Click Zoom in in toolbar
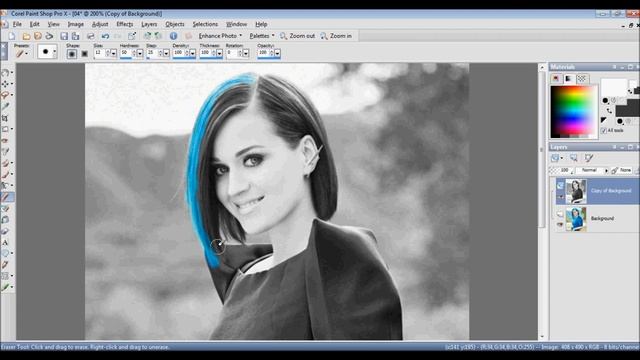The height and width of the screenshot is (360, 640). coord(336,36)
